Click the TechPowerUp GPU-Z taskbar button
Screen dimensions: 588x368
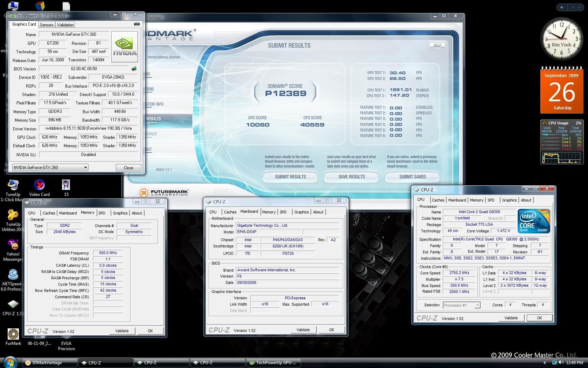pos(274,363)
